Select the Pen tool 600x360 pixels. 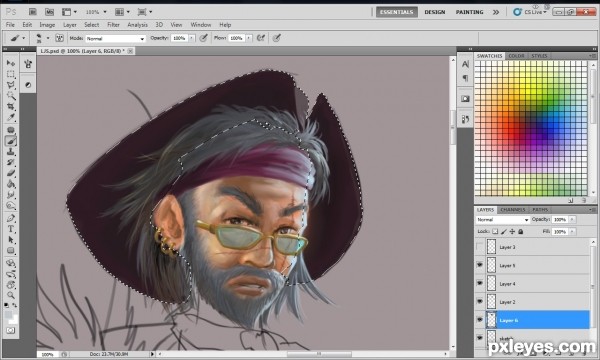(x=11, y=218)
